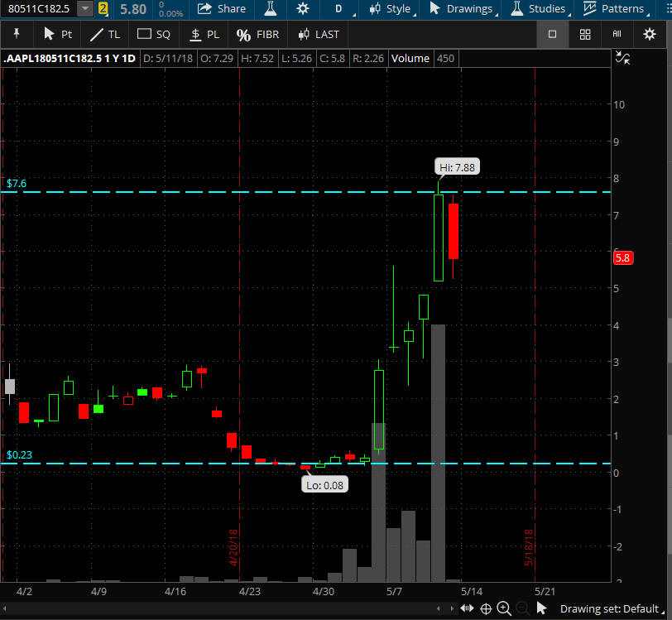Open the Patterns menu

coord(614,9)
